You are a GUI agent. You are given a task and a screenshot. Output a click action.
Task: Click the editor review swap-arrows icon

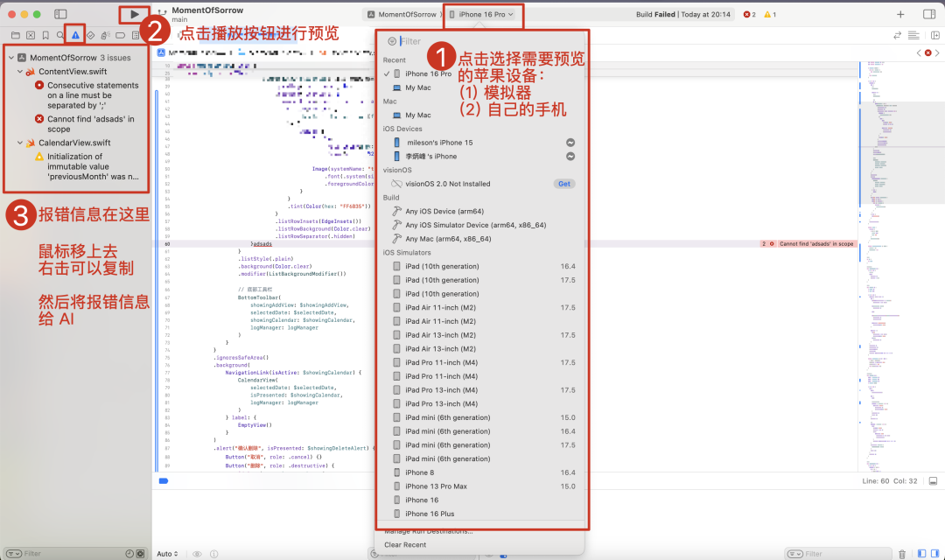click(898, 36)
